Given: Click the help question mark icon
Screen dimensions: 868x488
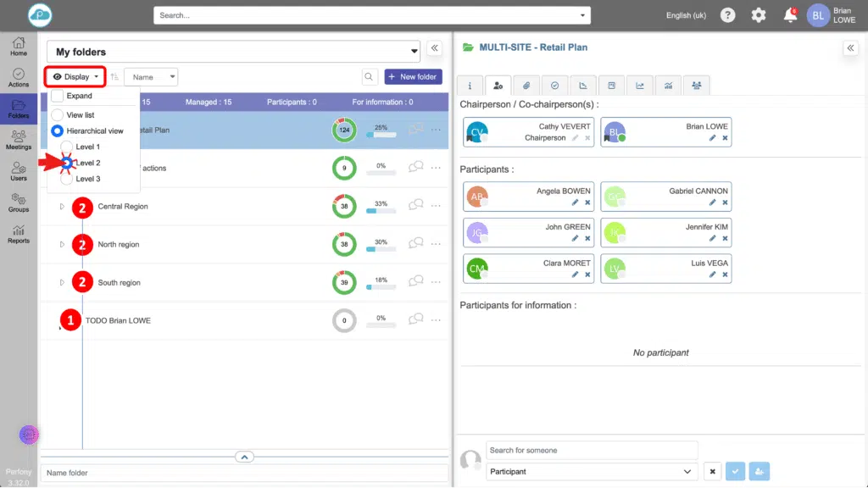Looking at the screenshot, I should click(727, 15).
